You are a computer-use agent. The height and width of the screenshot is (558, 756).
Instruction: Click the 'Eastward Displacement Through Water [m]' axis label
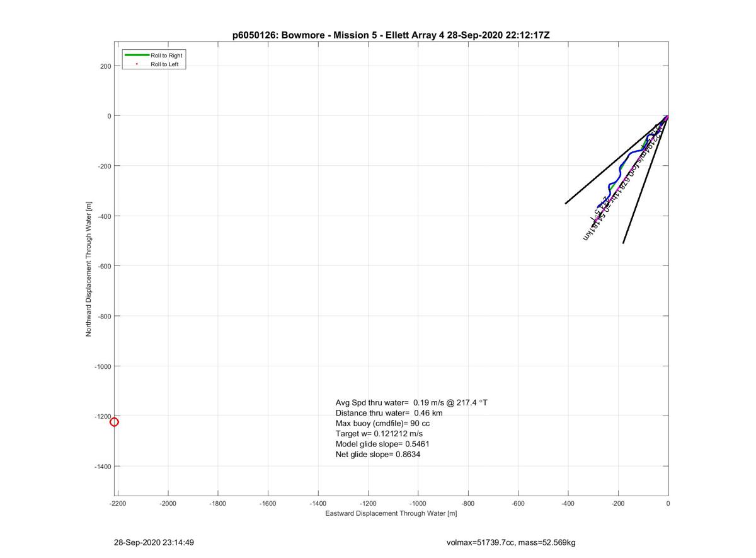pyautogui.click(x=391, y=513)
